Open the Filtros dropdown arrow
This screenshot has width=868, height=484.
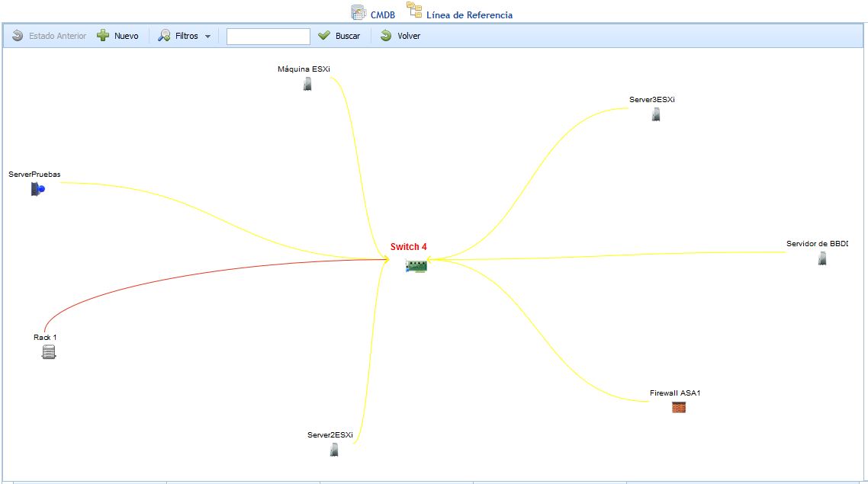click(x=207, y=37)
